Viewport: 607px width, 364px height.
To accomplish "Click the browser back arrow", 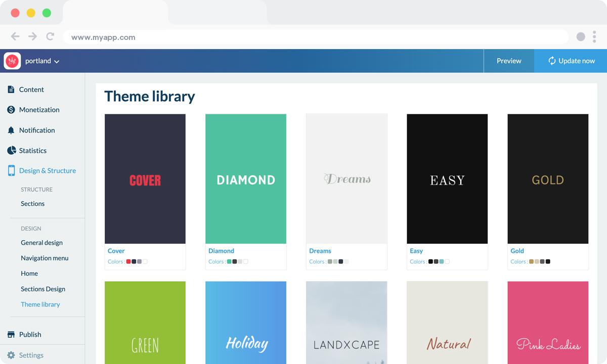I will click(15, 36).
